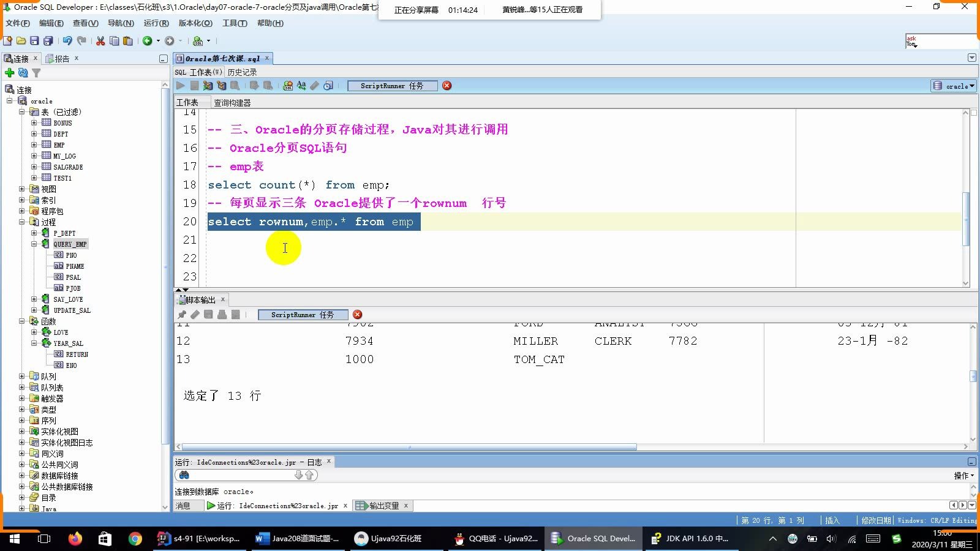
Task: Pin the script output panel
Action: click(x=182, y=315)
